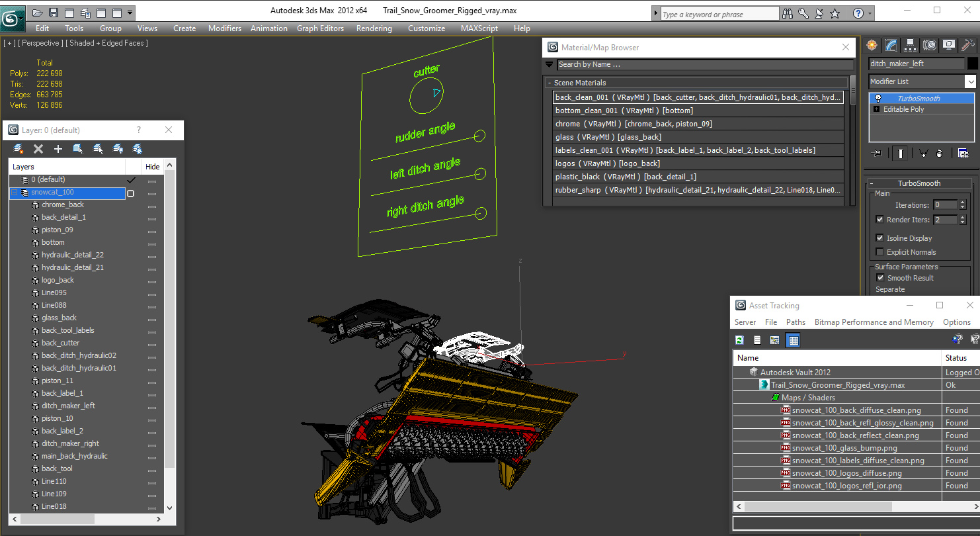
Task: Click the Perspective viewport label
Action: coord(40,43)
